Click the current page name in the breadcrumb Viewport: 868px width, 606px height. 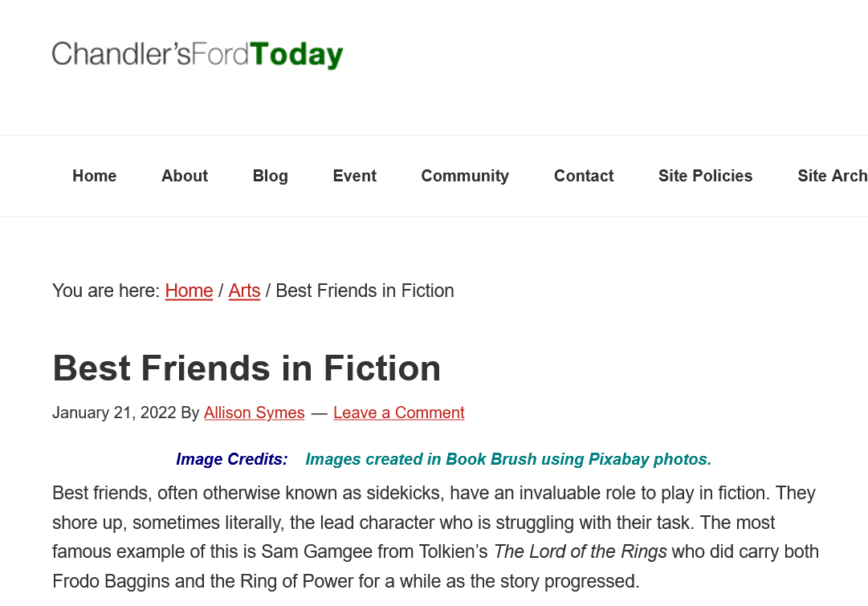coord(365,291)
